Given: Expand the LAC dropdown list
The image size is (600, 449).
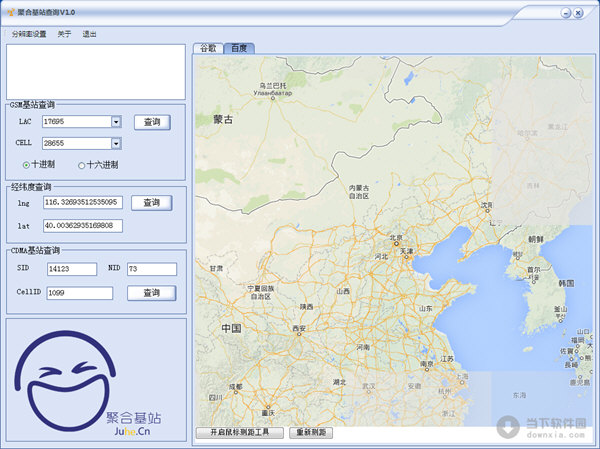Looking at the screenshot, I should pos(116,122).
